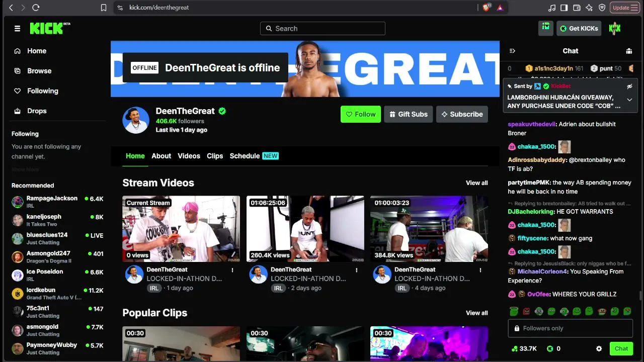Switch to the Clips tab
This screenshot has width=644, height=362.
(x=215, y=156)
